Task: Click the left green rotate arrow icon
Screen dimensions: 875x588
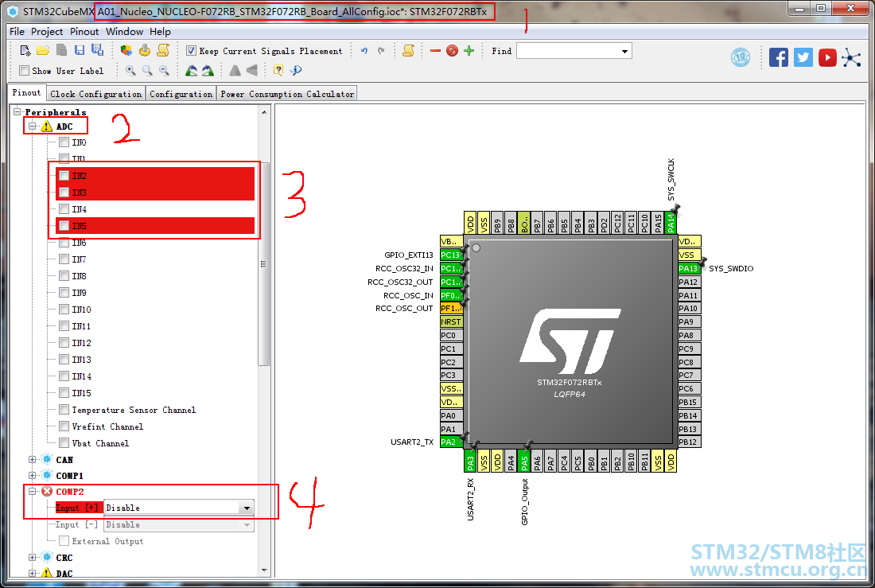Action: tap(192, 70)
